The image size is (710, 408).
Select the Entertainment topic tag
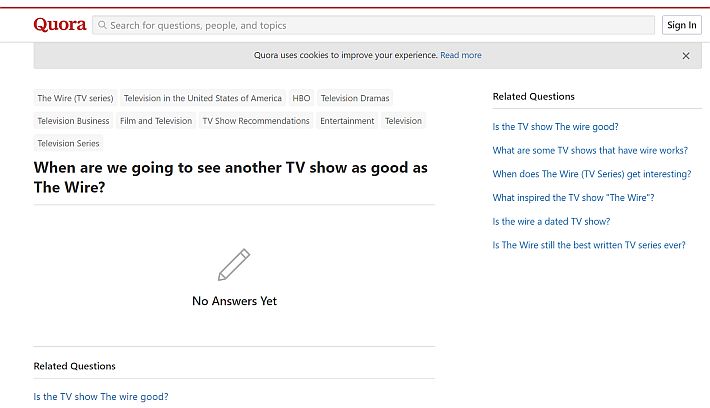[x=347, y=120]
